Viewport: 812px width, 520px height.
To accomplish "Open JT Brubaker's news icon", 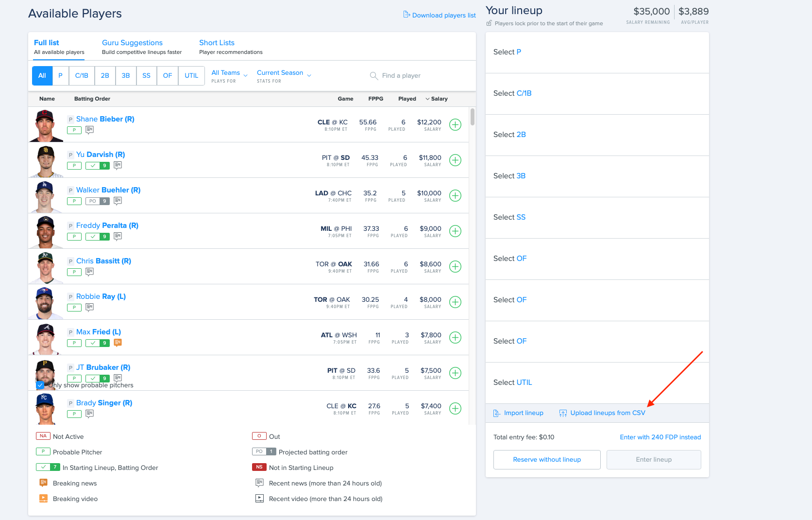I will click(x=118, y=378).
